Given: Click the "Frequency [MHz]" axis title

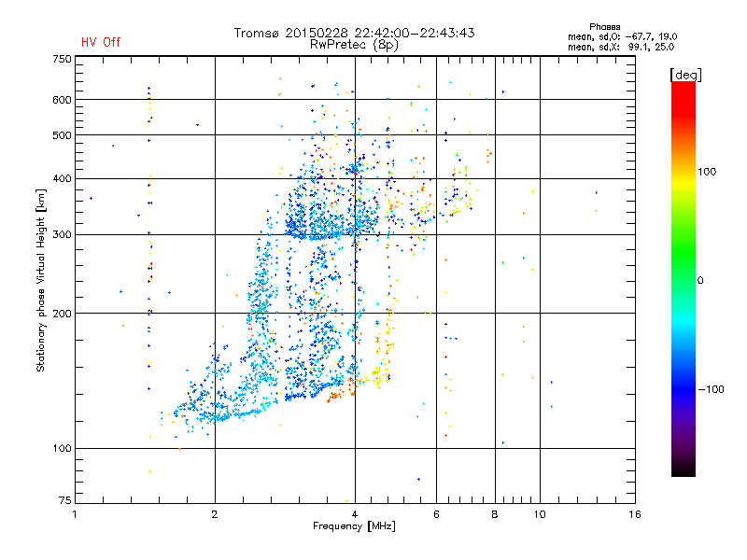Looking at the screenshot, I should (x=354, y=526).
